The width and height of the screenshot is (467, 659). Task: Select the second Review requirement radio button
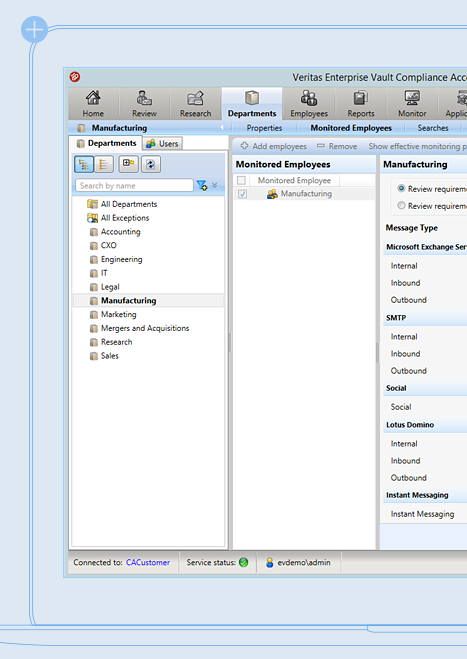pos(401,206)
